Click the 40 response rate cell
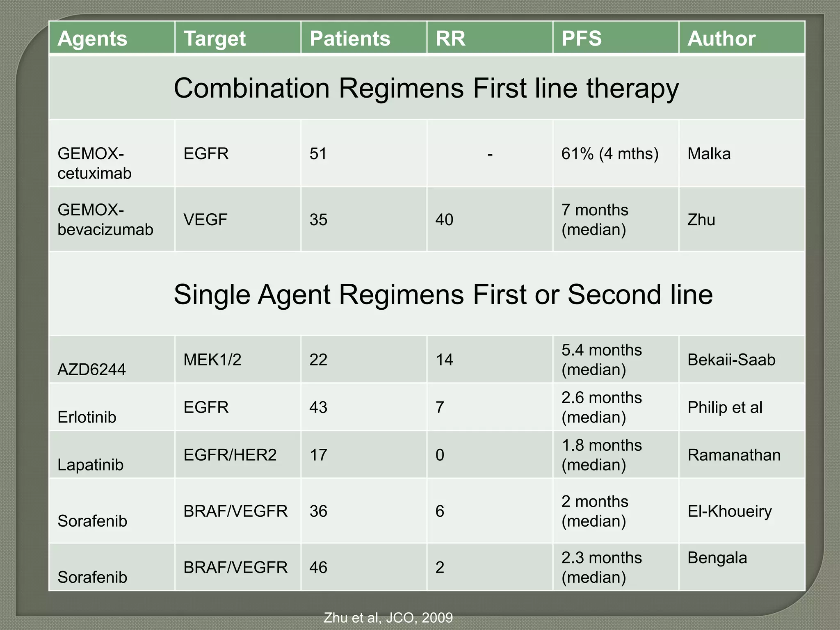This screenshot has width=840, height=630. pyautogui.click(x=490, y=219)
